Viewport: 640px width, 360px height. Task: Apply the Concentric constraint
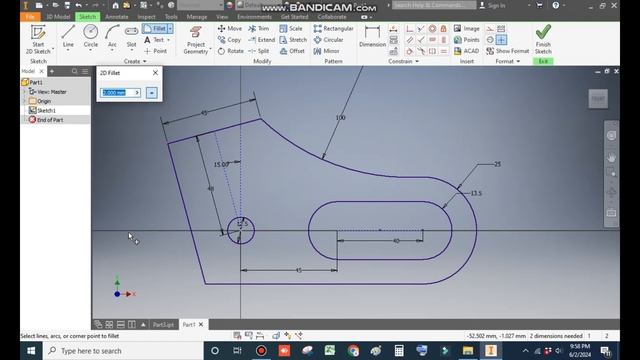432,29
